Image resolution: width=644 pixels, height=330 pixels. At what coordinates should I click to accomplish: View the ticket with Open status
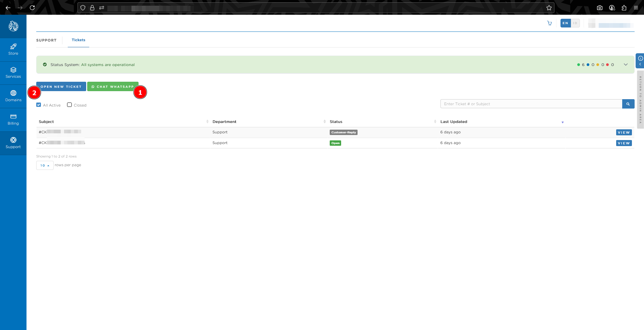coord(624,143)
